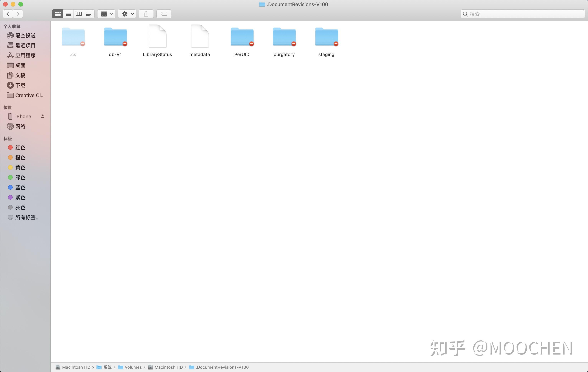The width and height of the screenshot is (588, 372).
Task: Select icon view mode button
Action: 58,14
